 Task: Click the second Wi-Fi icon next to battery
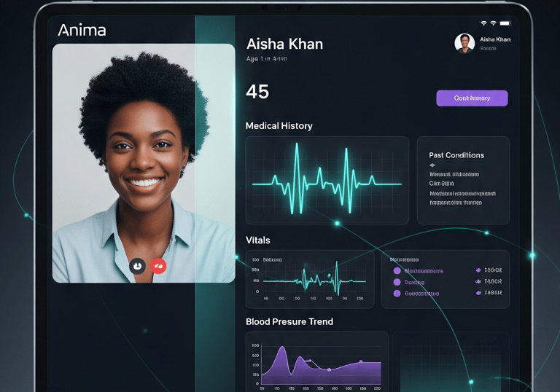[x=493, y=23]
